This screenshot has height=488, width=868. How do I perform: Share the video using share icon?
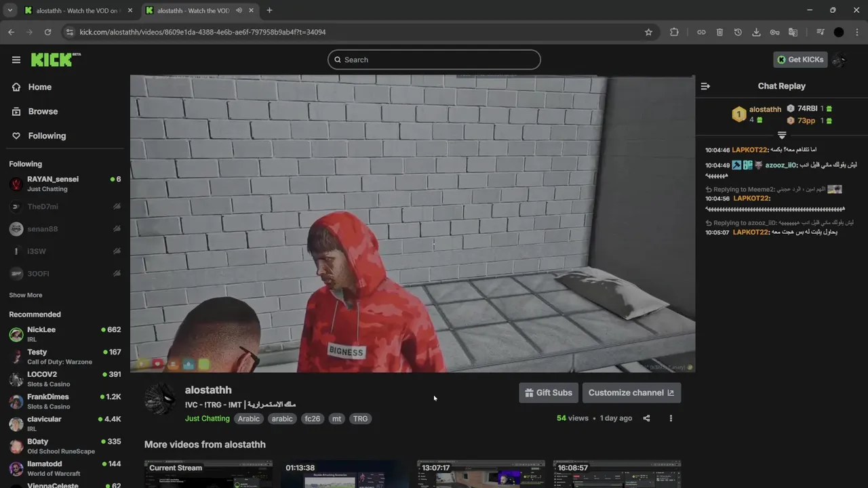646,418
